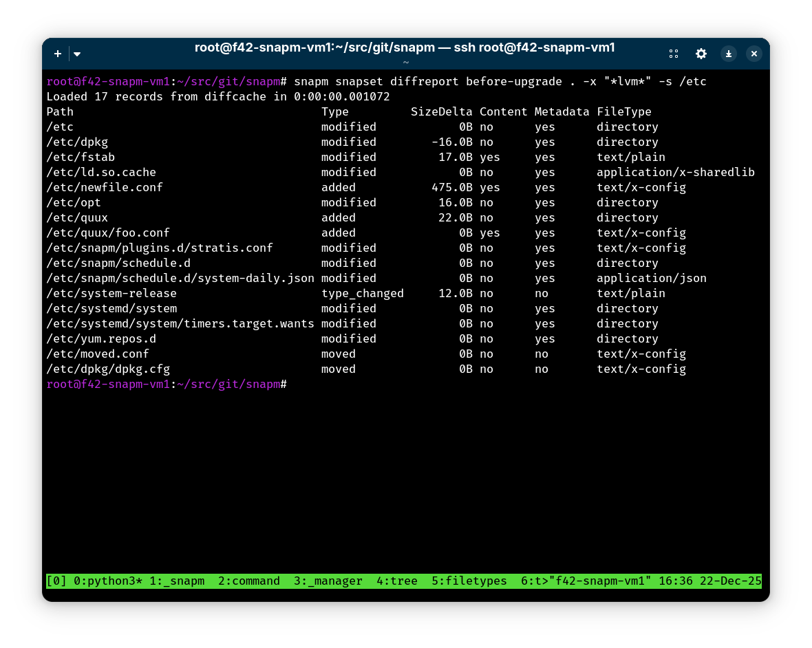This screenshot has height=648, width=812.
Task: Open the dropdown caret next to the plus button
Action: click(76, 54)
